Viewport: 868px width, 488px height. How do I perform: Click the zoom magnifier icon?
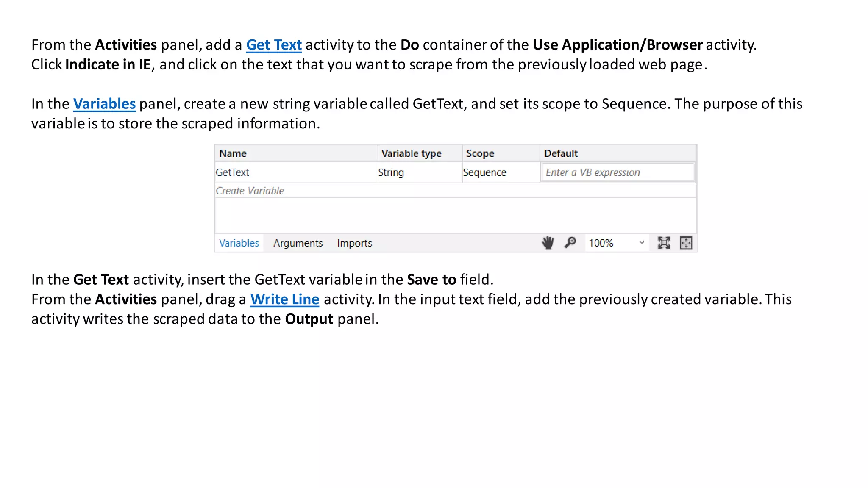click(570, 243)
